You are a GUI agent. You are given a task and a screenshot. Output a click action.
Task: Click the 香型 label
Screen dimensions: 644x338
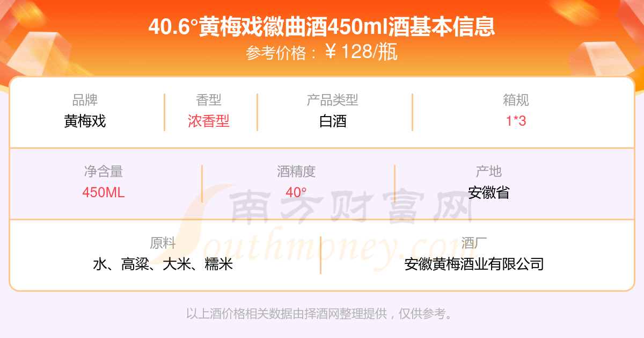pos(209,100)
